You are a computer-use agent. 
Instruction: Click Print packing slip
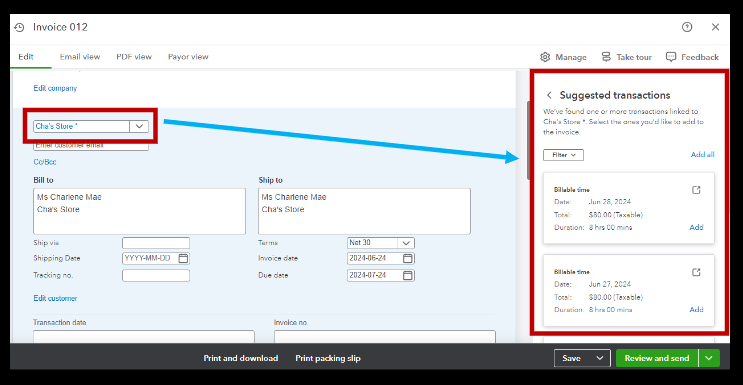pyautogui.click(x=328, y=358)
